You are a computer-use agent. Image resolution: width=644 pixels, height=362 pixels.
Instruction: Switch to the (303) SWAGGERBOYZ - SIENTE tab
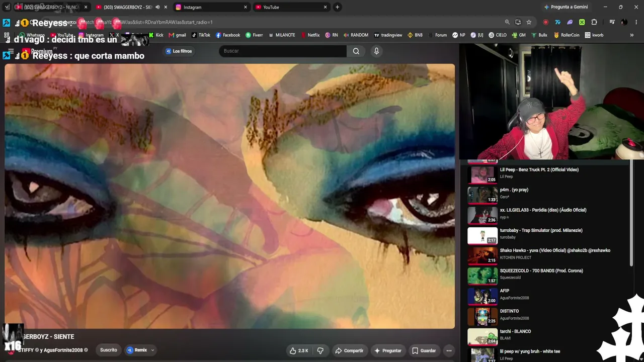click(131, 7)
